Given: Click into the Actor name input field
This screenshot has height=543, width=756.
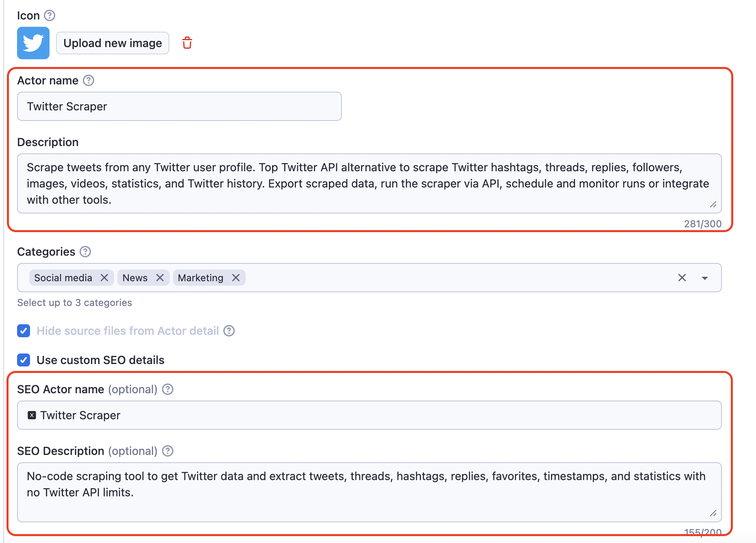Looking at the screenshot, I should pos(179,106).
